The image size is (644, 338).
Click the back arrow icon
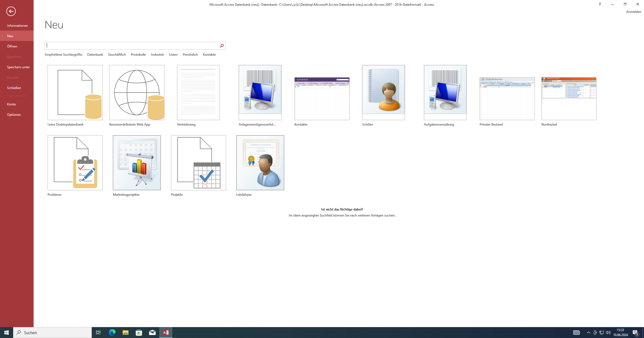click(11, 11)
